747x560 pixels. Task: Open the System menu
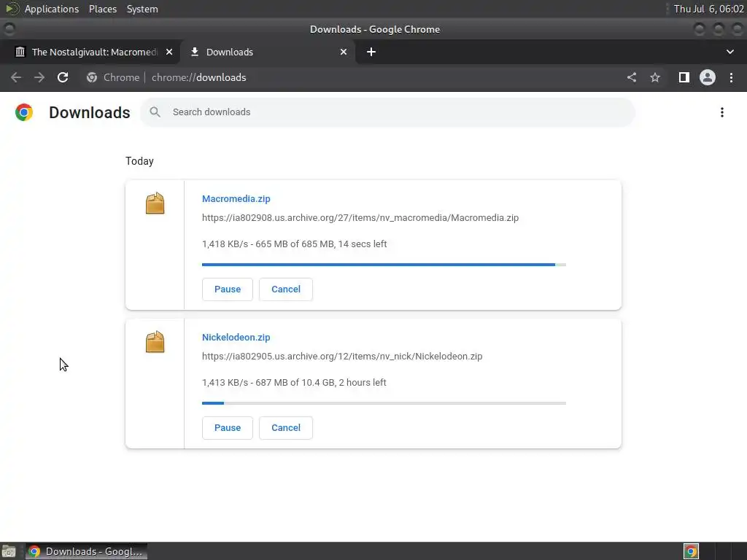142,9
